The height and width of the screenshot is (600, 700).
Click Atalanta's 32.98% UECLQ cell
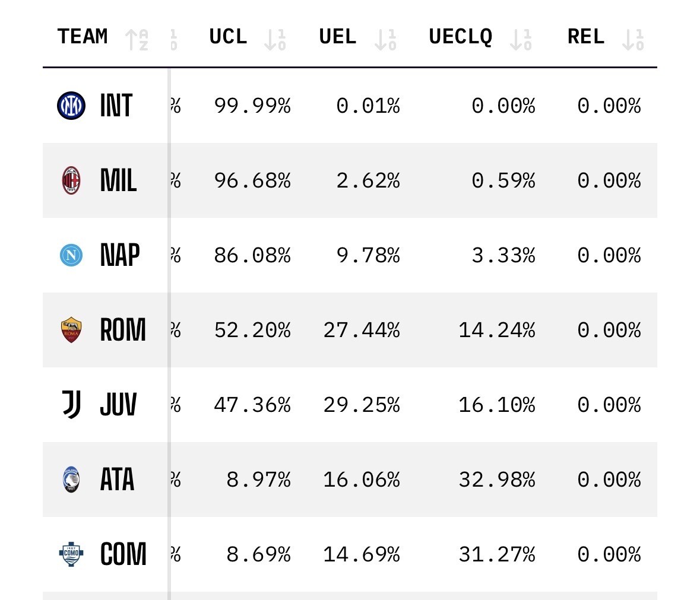click(x=496, y=480)
